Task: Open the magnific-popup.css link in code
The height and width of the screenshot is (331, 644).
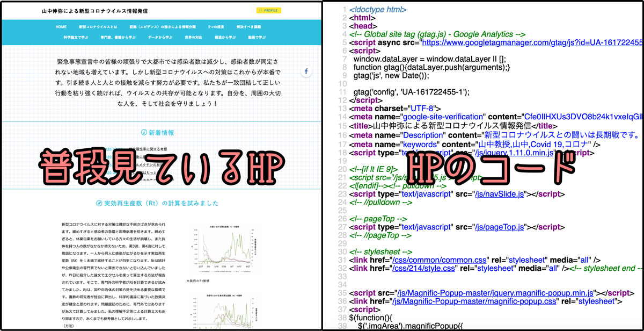Action: coord(475,302)
